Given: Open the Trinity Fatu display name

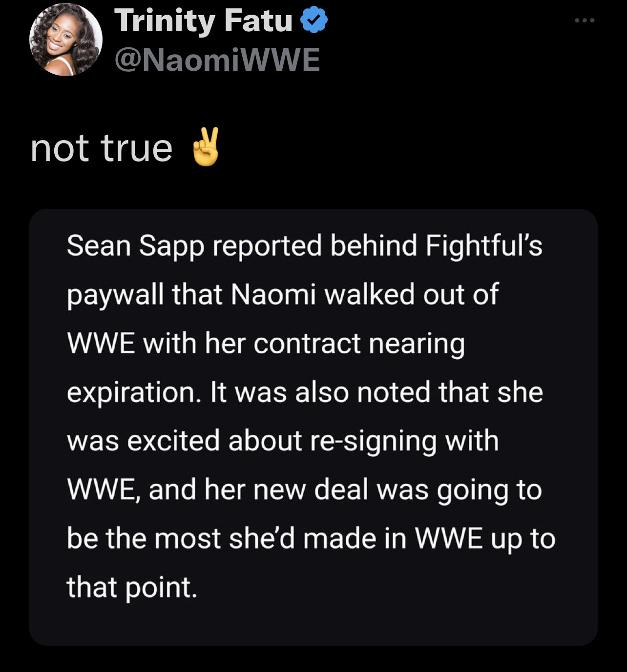Looking at the screenshot, I should coord(203,21).
